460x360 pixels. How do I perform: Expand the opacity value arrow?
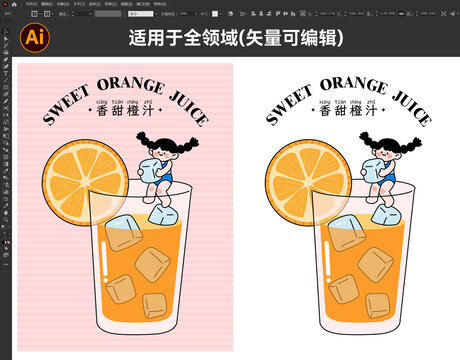(196, 14)
